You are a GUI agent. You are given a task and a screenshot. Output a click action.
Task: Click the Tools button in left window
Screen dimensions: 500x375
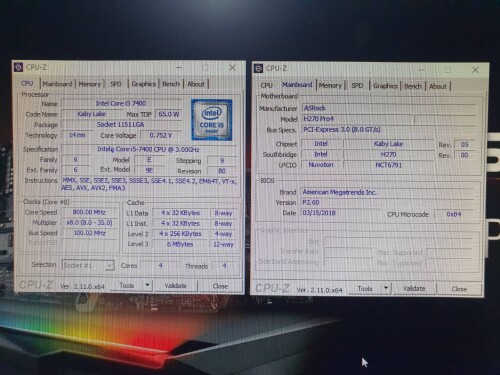click(127, 285)
